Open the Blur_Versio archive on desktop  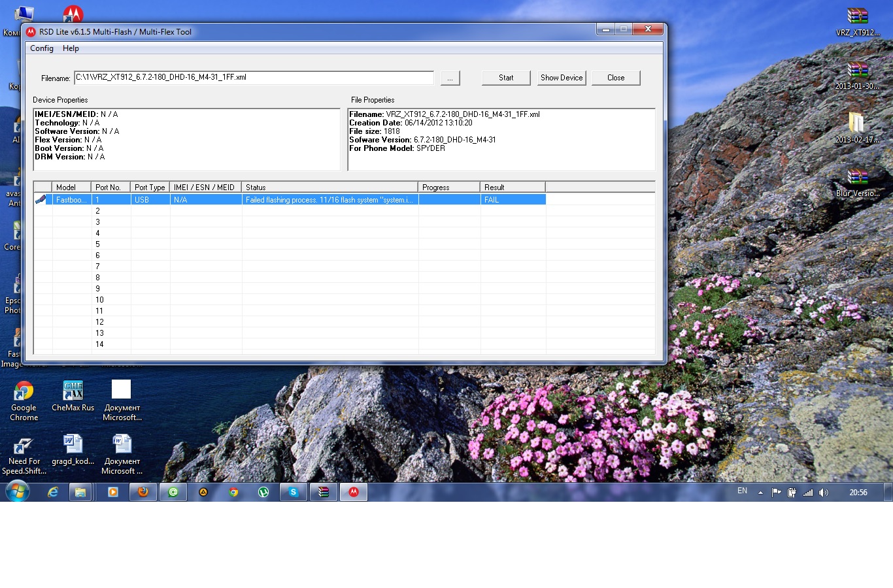coord(857,182)
